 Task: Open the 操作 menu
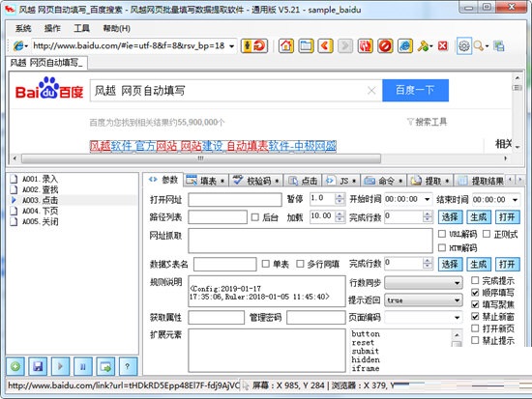[x=52, y=28]
